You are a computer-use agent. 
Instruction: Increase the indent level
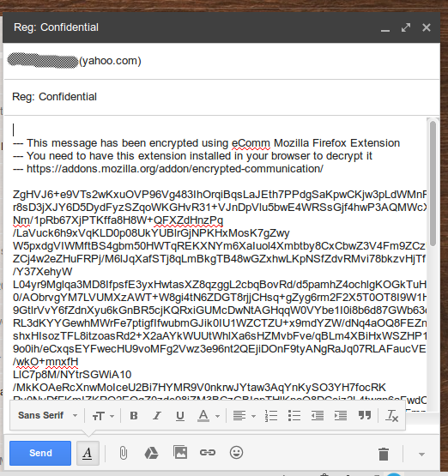point(341,416)
